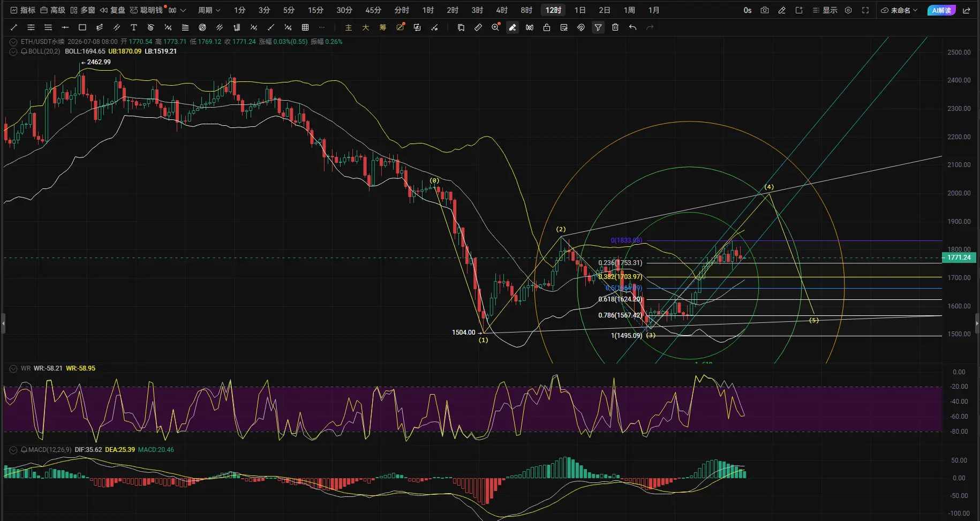
Task: Select the rectangle shape tool
Action: [82, 27]
